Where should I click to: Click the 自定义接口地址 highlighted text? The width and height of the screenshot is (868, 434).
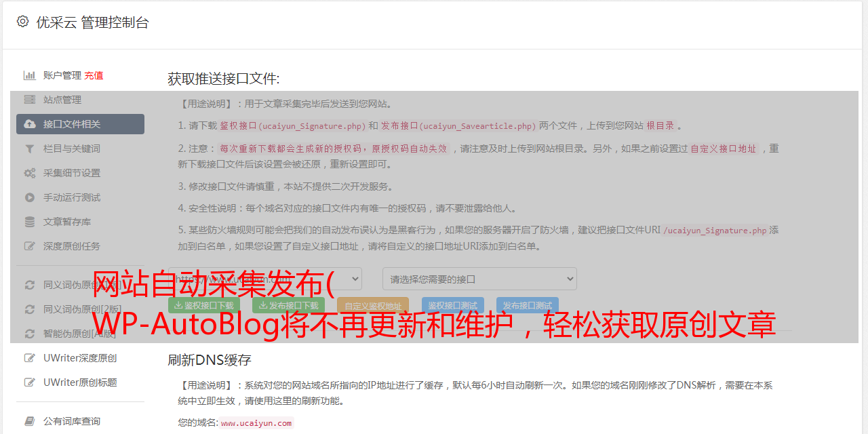(724, 149)
